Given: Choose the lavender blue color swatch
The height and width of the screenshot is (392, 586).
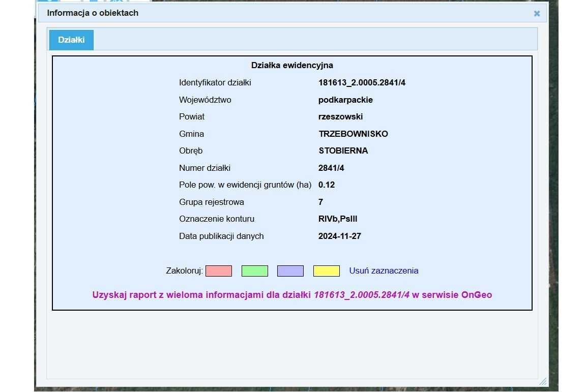Looking at the screenshot, I should pyautogui.click(x=290, y=271).
